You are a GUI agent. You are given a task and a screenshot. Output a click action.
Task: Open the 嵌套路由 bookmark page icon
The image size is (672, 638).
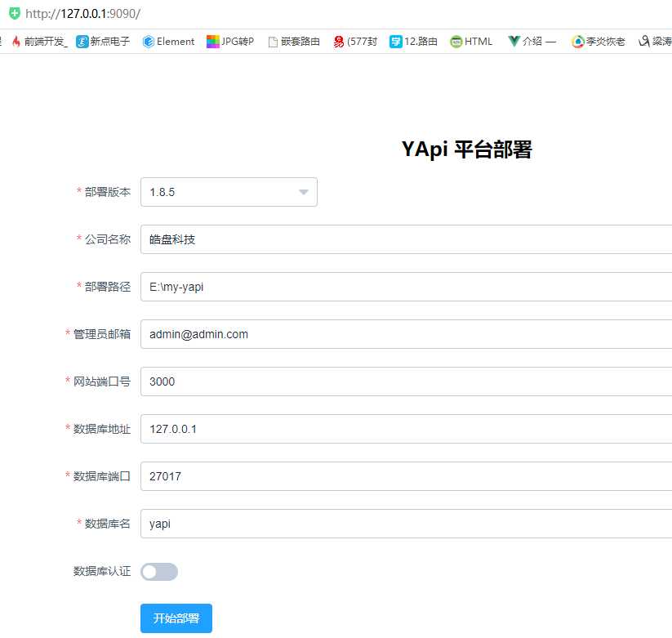(x=273, y=42)
